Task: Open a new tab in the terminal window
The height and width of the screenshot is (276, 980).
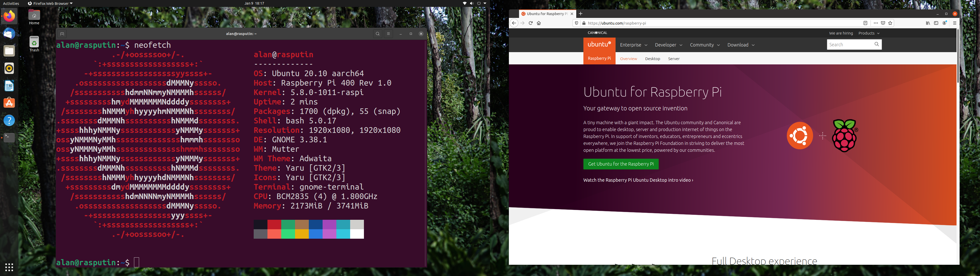Action: [x=62, y=34]
